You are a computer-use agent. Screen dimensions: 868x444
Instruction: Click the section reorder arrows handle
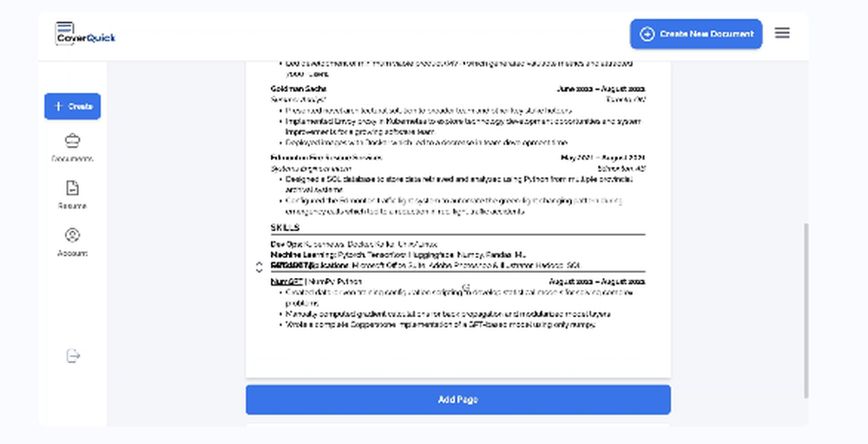259,268
